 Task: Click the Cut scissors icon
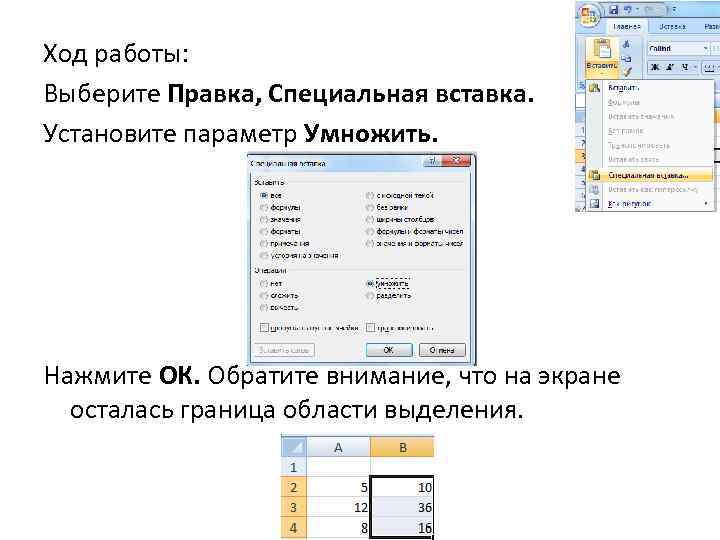(x=627, y=45)
